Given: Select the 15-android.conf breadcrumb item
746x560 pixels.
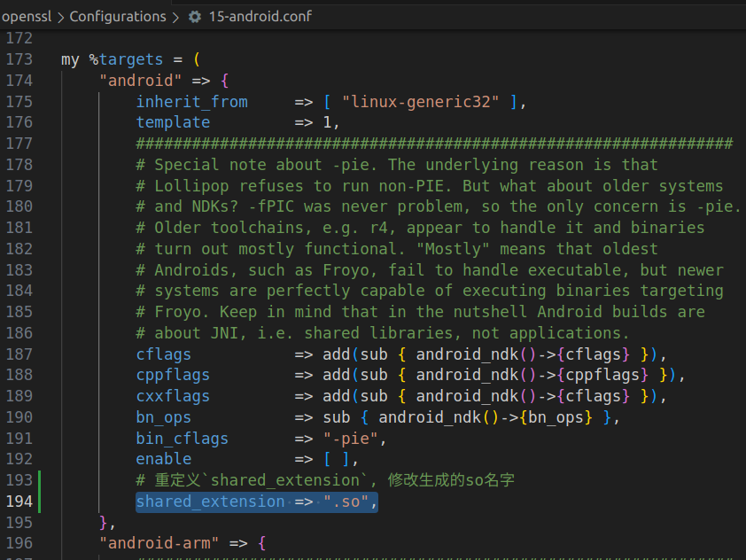Looking at the screenshot, I should [260, 17].
